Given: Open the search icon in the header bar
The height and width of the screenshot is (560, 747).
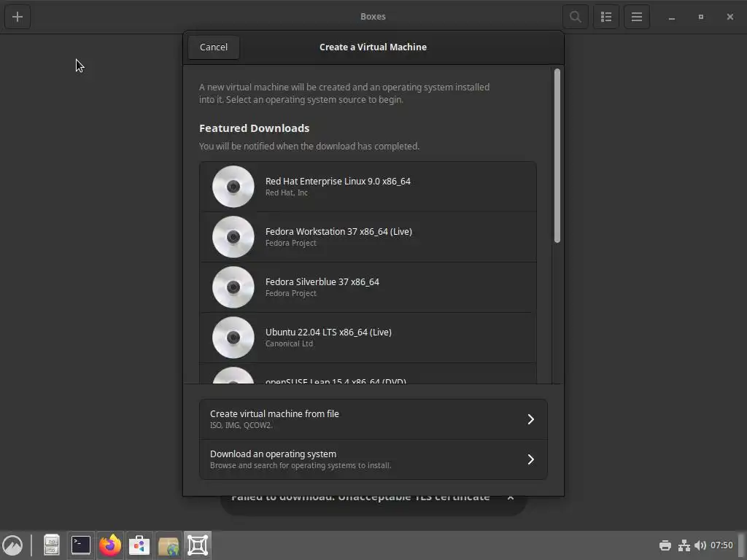Looking at the screenshot, I should [x=576, y=17].
